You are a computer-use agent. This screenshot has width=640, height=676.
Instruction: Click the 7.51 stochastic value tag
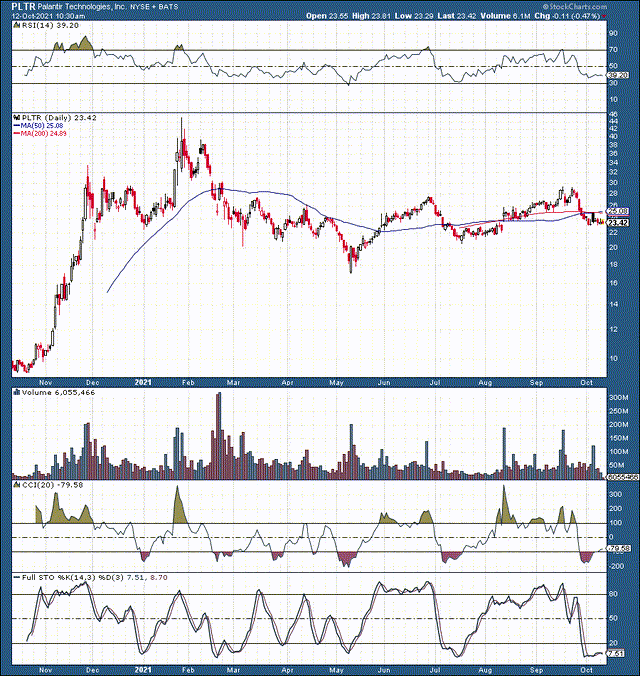click(x=616, y=654)
